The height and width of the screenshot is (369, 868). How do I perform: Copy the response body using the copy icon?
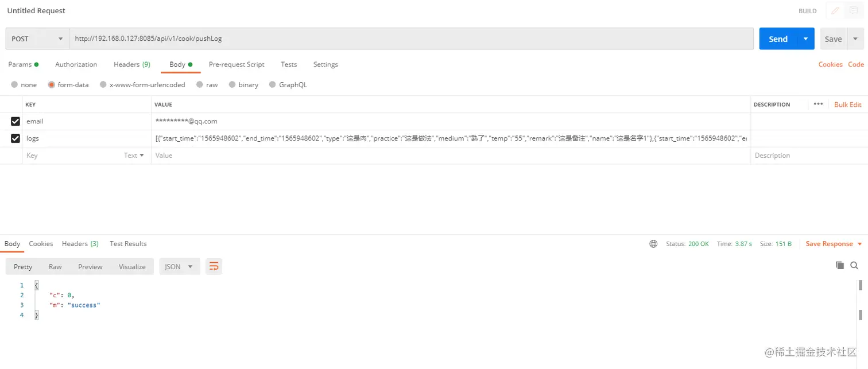[x=839, y=265]
